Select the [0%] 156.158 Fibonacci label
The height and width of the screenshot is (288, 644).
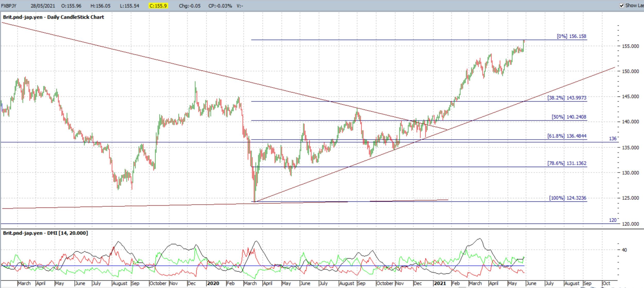pyautogui.click(x=571, y=36)
